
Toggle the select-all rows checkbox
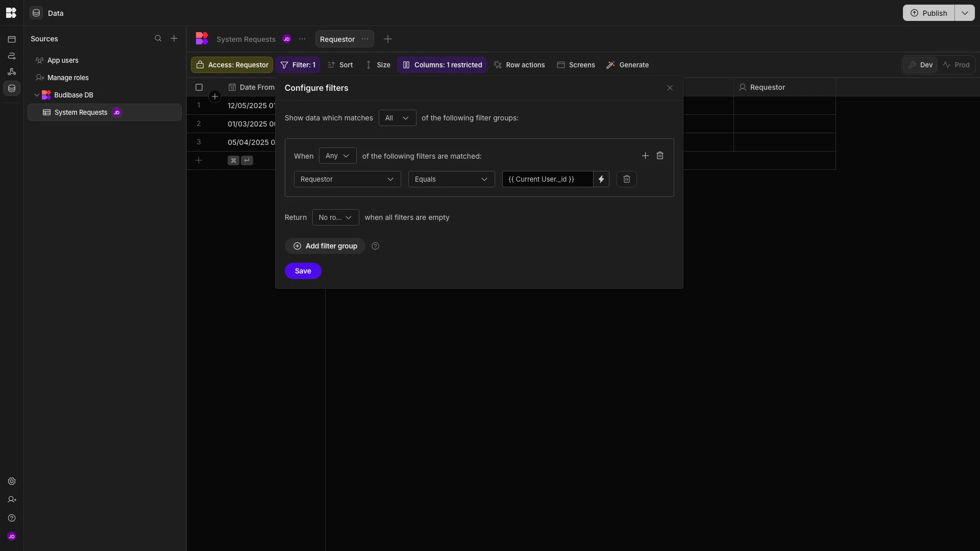[x=199, y=87]
